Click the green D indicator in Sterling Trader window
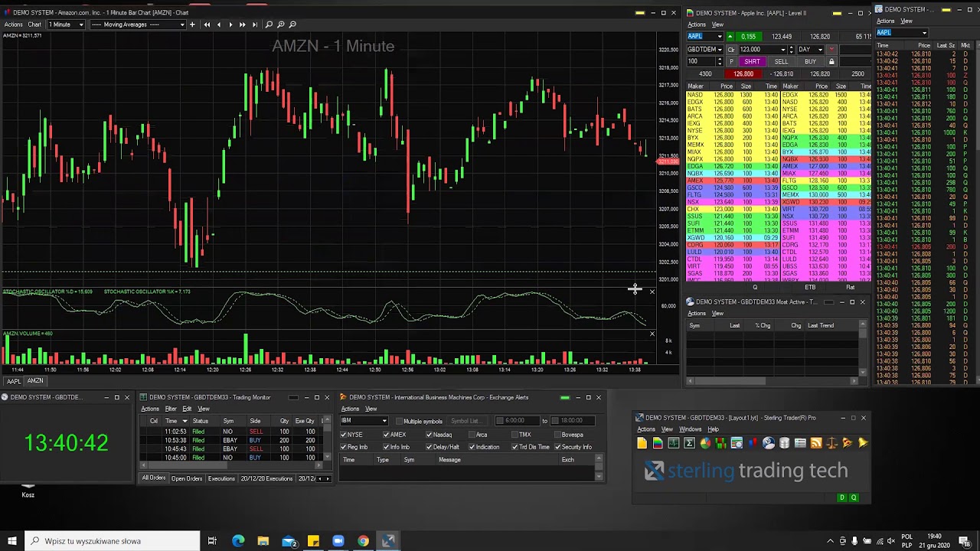Screen dimensions: 980x551 point(842,497)
